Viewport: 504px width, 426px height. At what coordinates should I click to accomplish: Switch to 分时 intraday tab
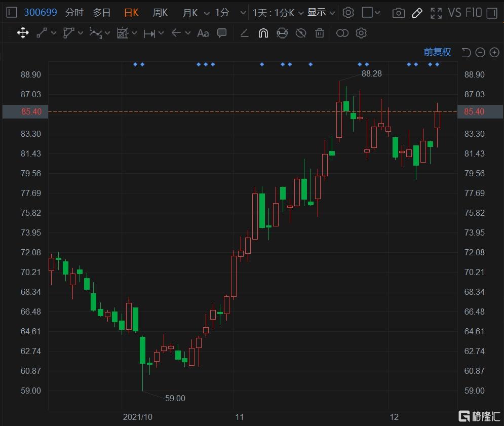click(74, 13)
